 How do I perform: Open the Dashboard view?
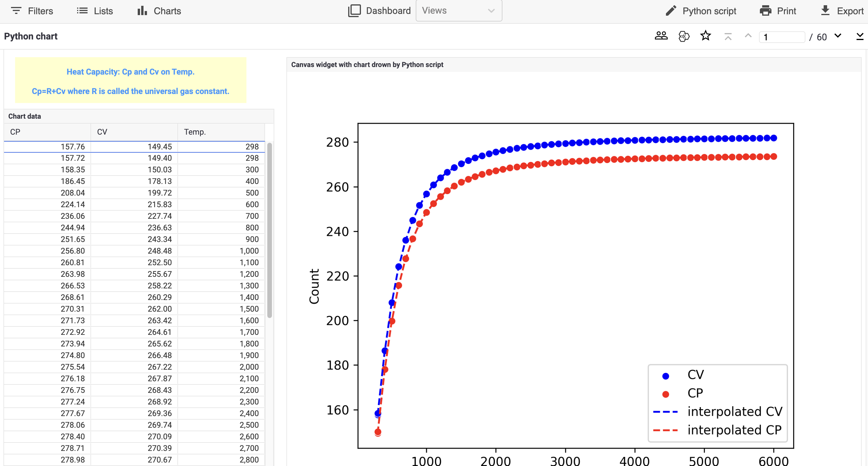pos(379,11)
